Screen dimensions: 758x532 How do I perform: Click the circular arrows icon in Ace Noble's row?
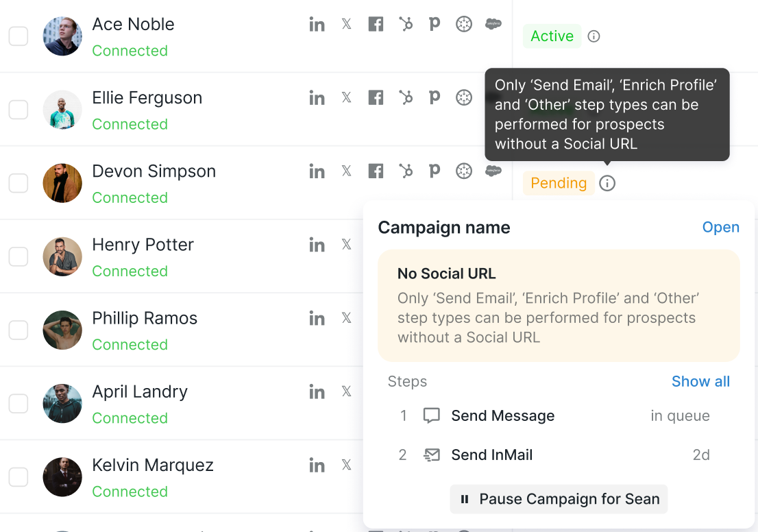click(x=463, y=24)
